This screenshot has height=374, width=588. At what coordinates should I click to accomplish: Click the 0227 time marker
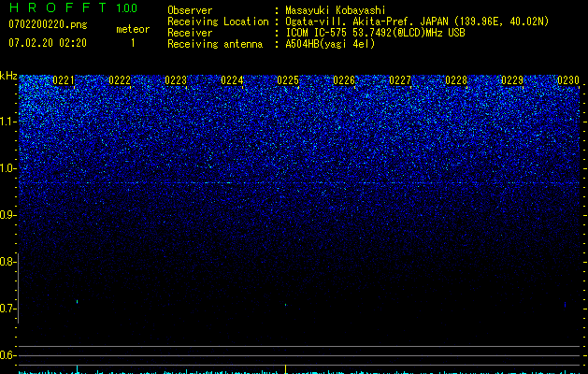tap(400, 80)
